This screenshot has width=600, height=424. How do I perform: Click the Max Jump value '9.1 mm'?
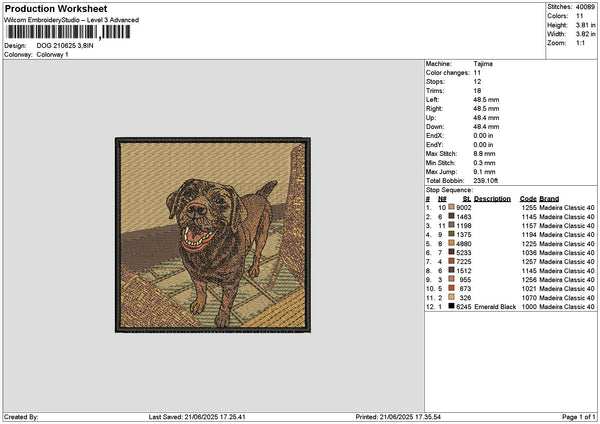tap(484, 172)
